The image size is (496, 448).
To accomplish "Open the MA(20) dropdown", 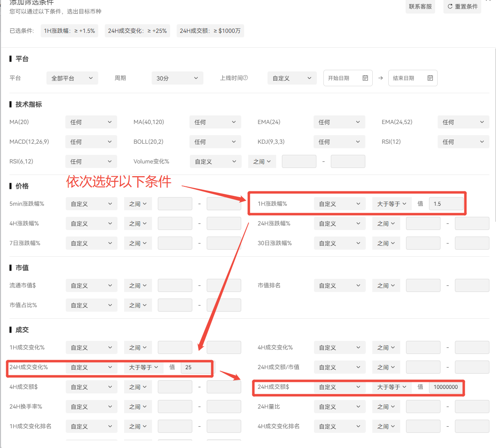I will (x=91, y=122).
